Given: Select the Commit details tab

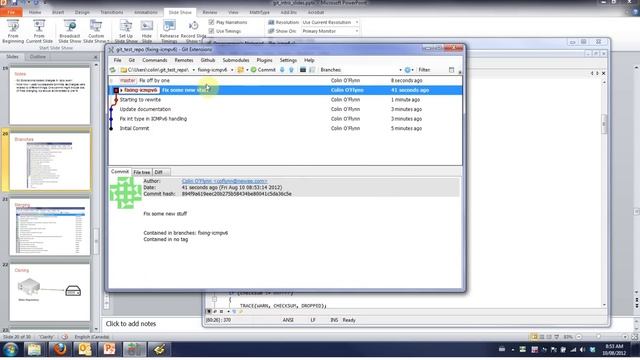Looking at the screenshot, I should click(x=120, y=172).
